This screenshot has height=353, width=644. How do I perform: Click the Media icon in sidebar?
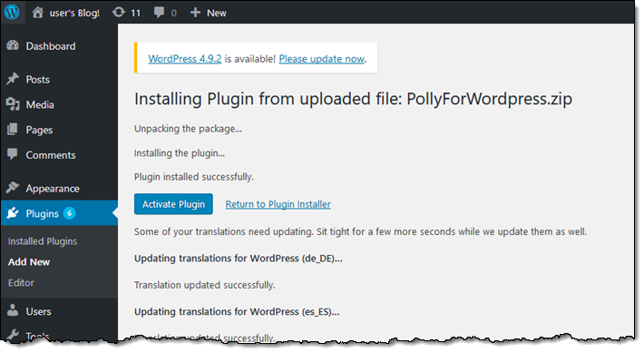point(13,104)
